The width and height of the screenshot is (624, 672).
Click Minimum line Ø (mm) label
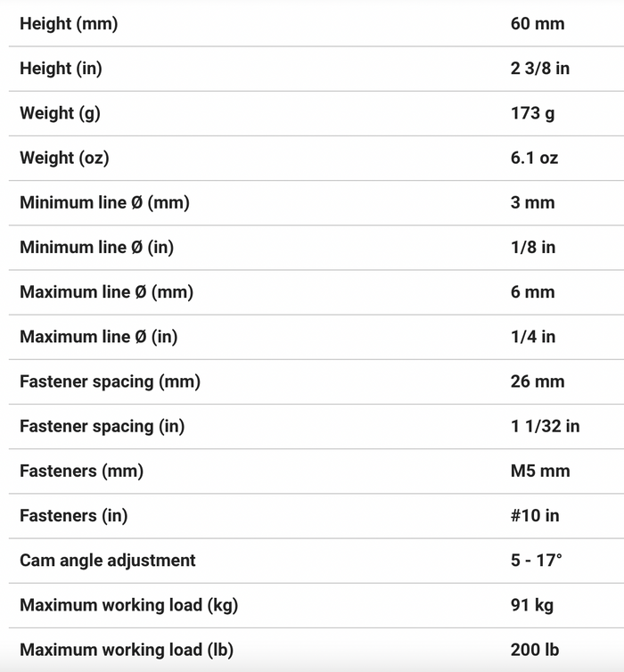pyautogui.click(x=104, y=202)
